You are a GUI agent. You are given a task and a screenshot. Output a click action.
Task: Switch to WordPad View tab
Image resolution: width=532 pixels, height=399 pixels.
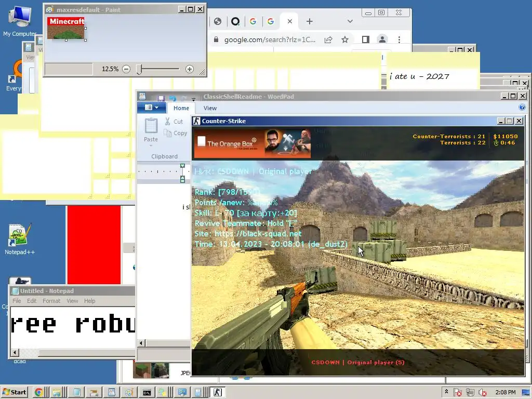coord(210,108)
